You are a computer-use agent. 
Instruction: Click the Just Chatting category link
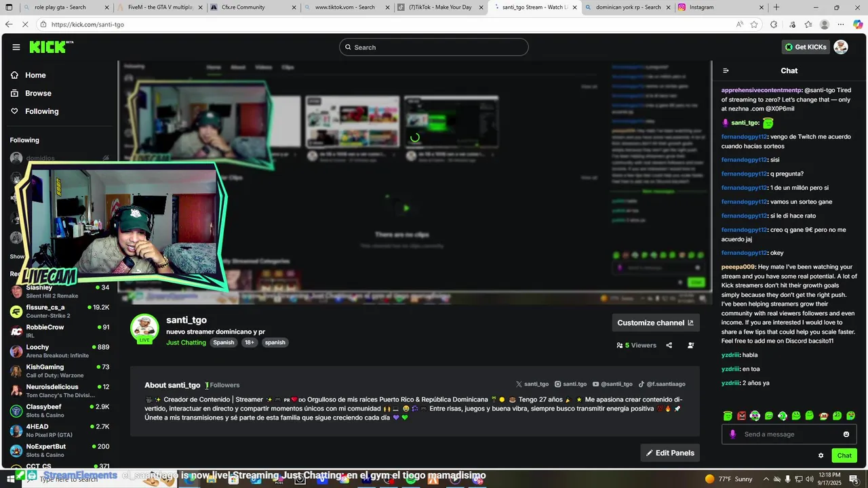pos(186,342)
